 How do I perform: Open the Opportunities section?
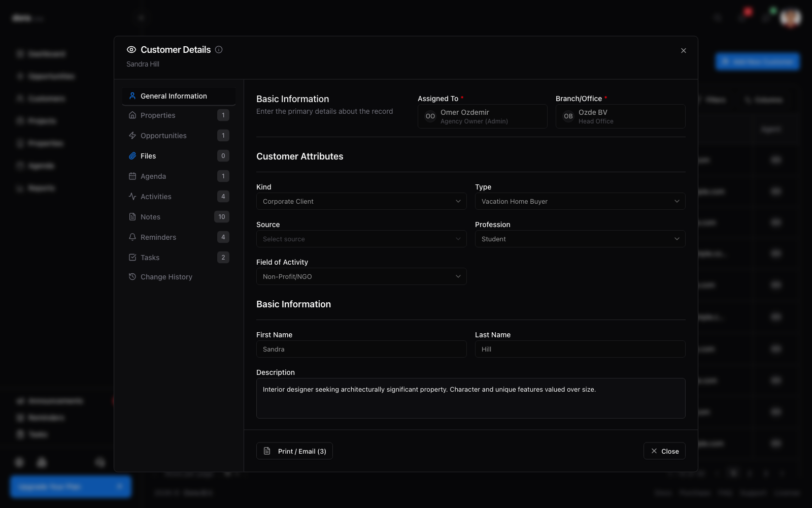(179, 136)
